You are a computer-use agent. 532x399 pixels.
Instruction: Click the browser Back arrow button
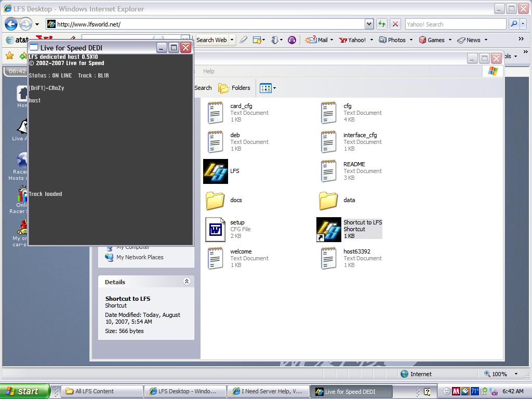point(11,24)
